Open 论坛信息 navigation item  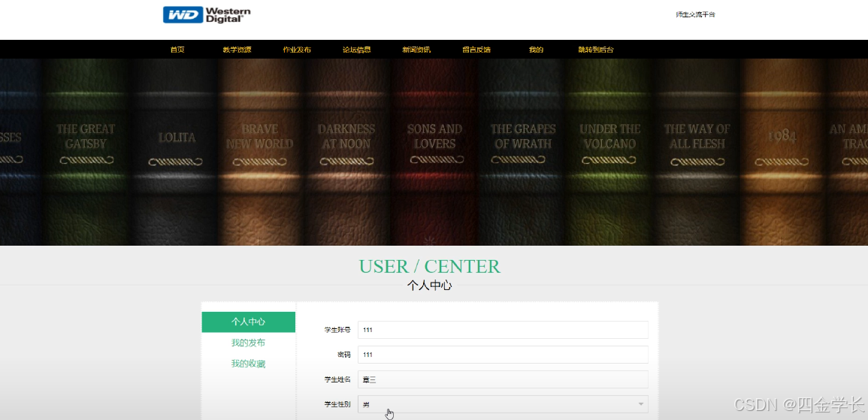(x=356, y=50)
